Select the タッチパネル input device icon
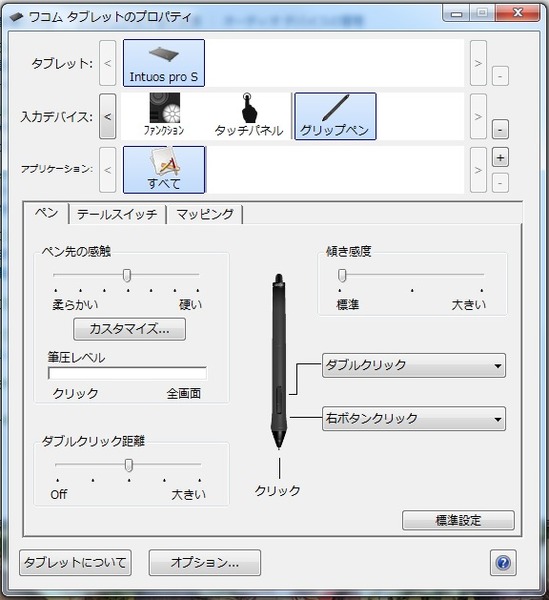Screen dimensions: 549x600 tap(249, 115)
